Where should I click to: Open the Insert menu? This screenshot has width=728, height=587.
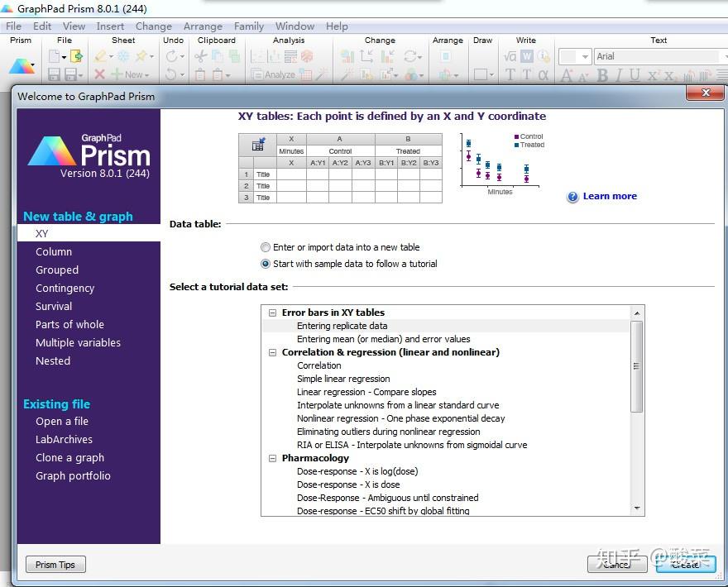[x=110, y=26]
